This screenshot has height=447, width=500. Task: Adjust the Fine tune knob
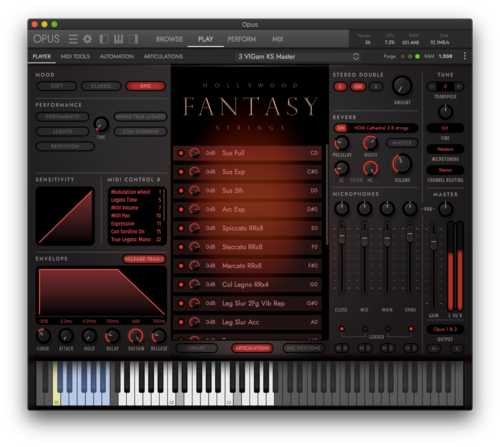pyautogui.click(x=445, y=112)
